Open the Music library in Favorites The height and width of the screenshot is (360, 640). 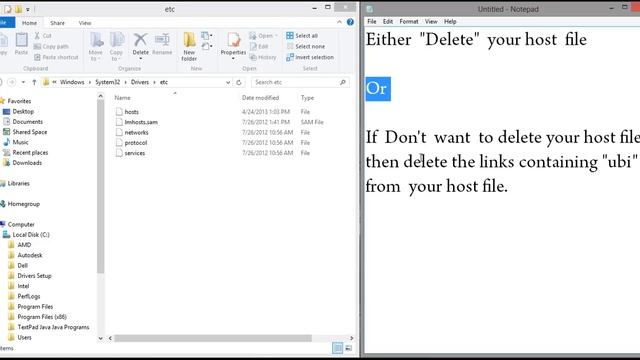pos(20,142)
